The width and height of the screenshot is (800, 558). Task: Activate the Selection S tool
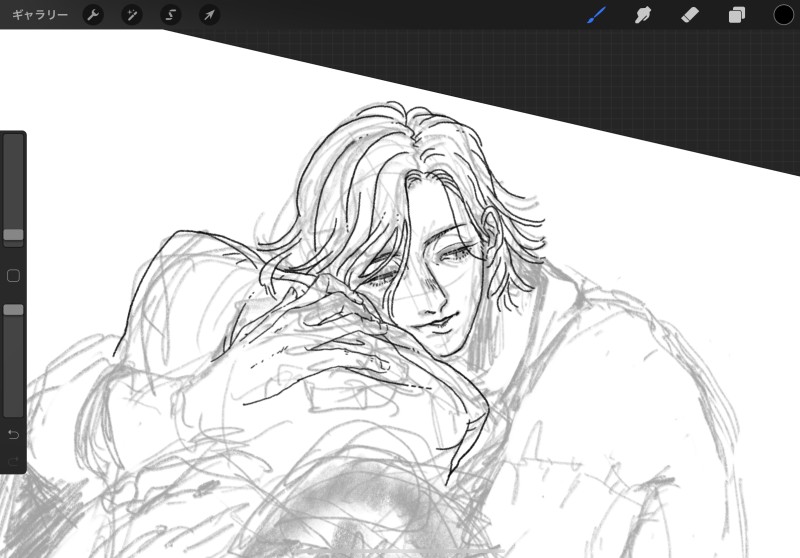click(x=170, y=15)
